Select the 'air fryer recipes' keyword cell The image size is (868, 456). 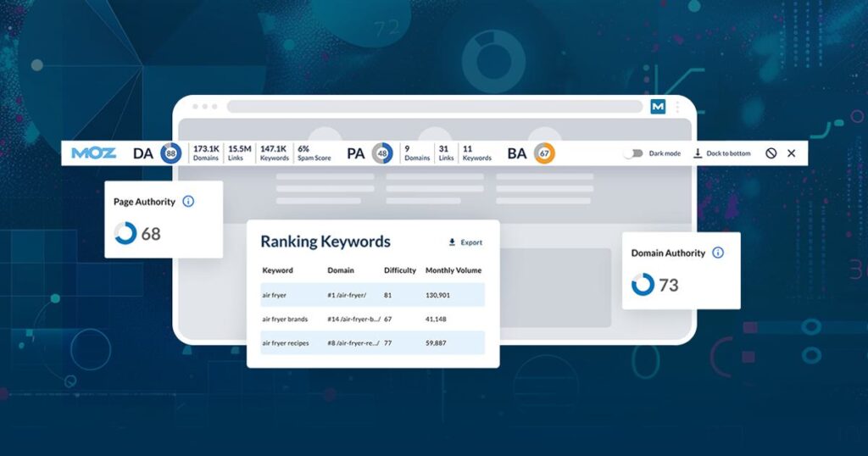(x=285, y=343)
